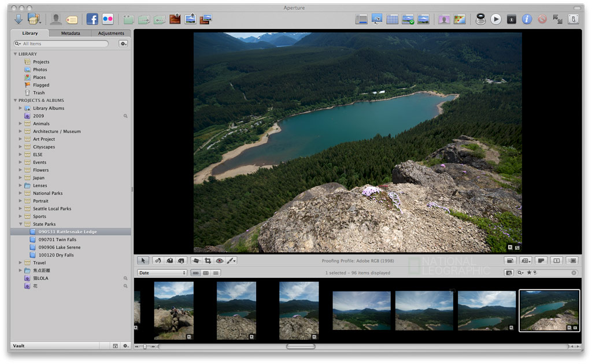The width and height of the screenshot is (592, 364).
Task: Play the slideshow
Action: coord(495,19)
